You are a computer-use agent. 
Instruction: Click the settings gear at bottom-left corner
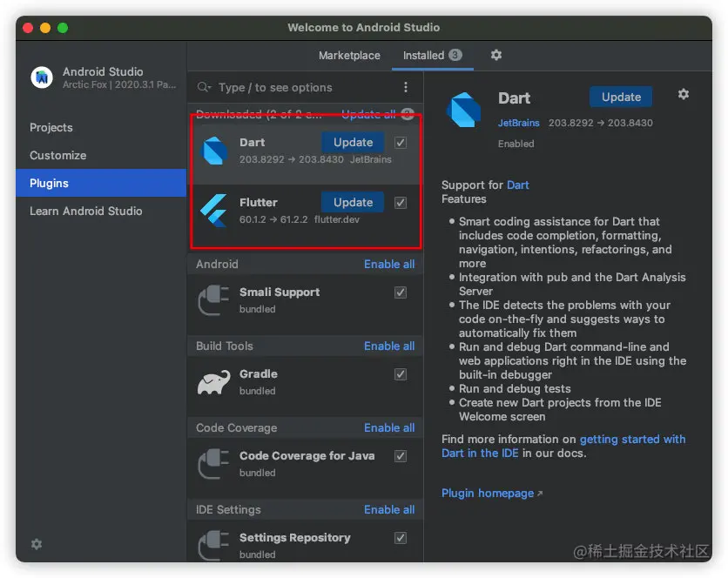click(37, 544)
